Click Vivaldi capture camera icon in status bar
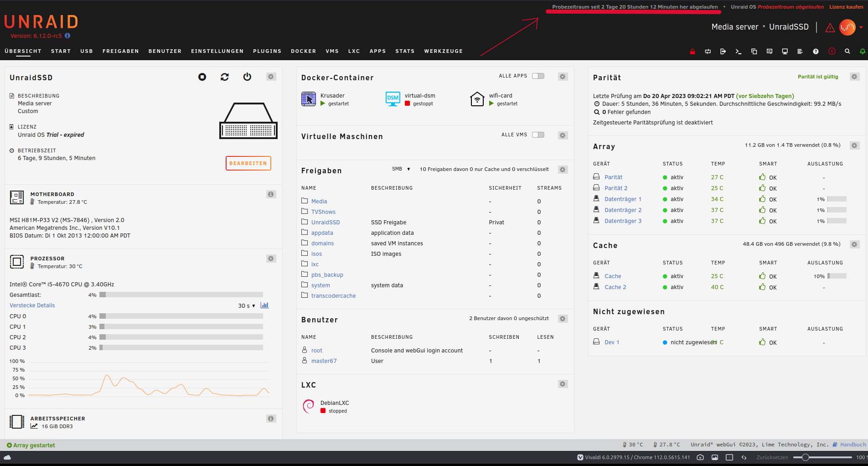This screenshot has width=868, height=466. pos(700,457)
